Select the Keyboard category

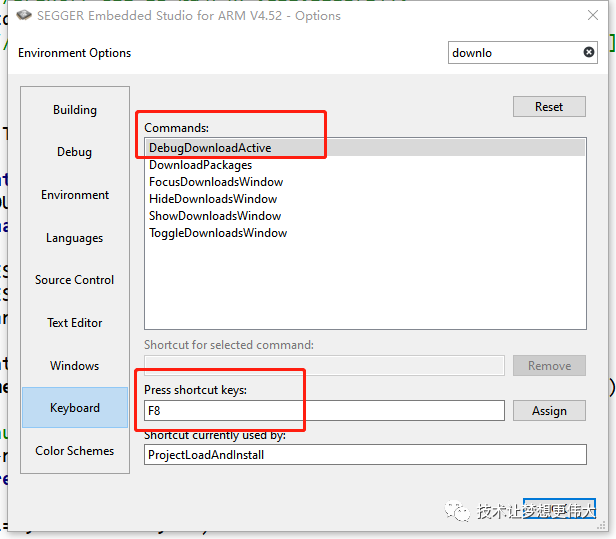75,407
